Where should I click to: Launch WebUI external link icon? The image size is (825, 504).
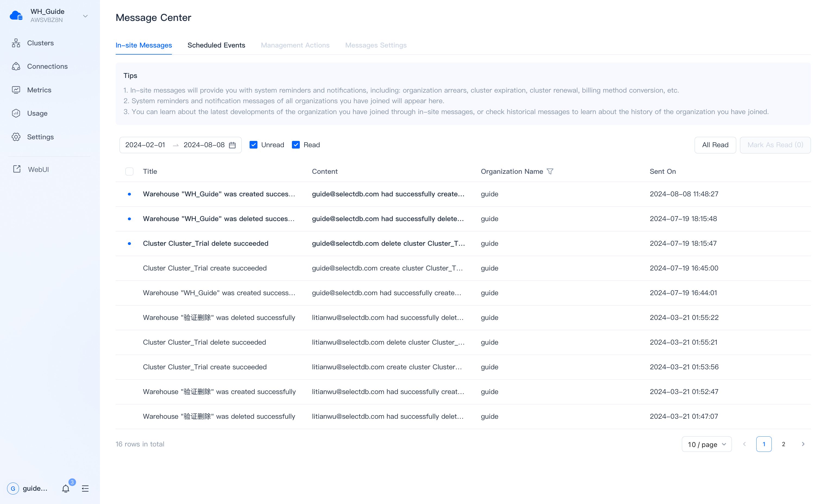click(17, 169)
